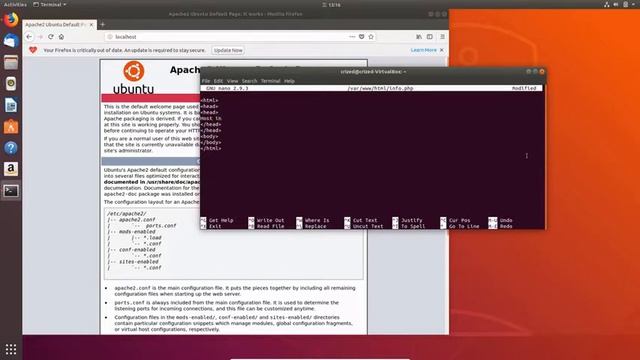Open the terminal Help menu

289,81
